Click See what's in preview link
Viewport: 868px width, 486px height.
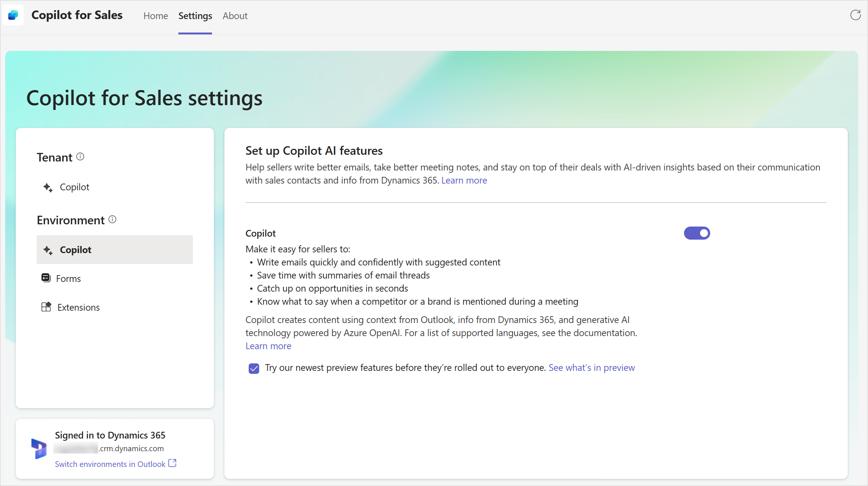tap(591, 367)
